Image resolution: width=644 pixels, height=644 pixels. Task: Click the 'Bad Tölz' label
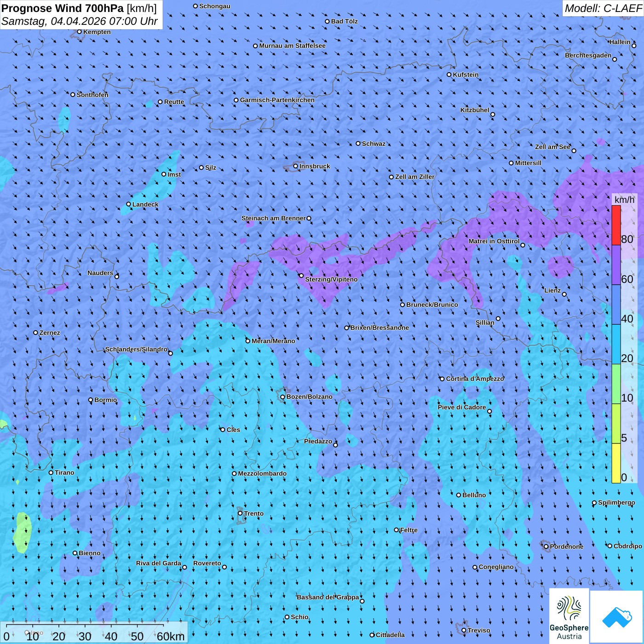click(345, 21)
